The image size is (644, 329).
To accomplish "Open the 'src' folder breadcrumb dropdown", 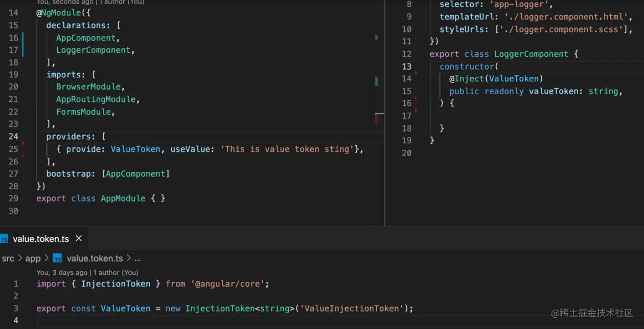I will (8, 258).
